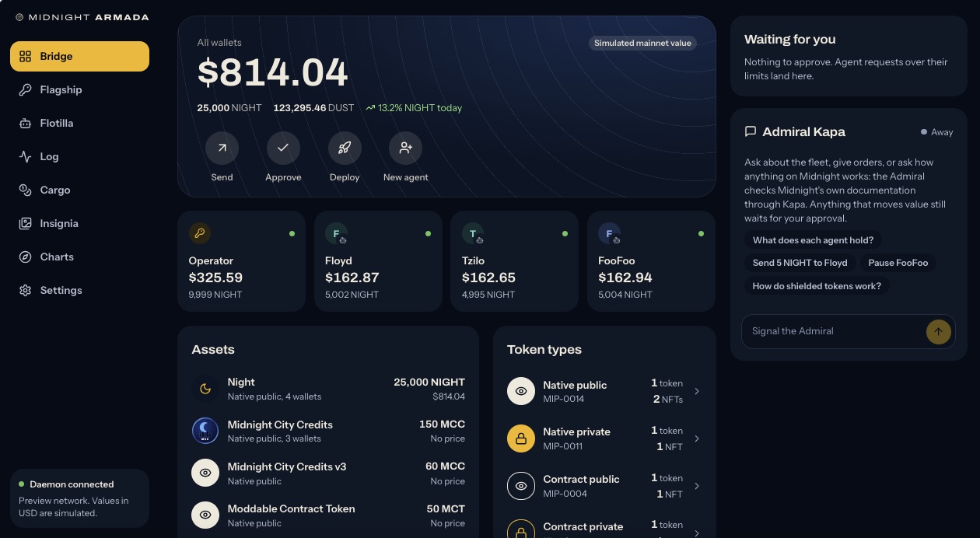Open the Log page
Screen dimensions: 980x538
tap(79, 156)
